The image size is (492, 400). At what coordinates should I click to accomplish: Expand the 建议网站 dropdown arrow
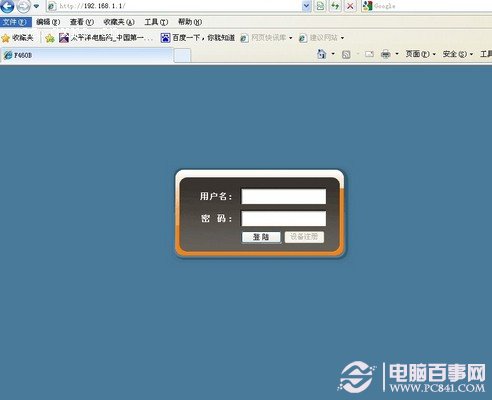pos(342,38)
